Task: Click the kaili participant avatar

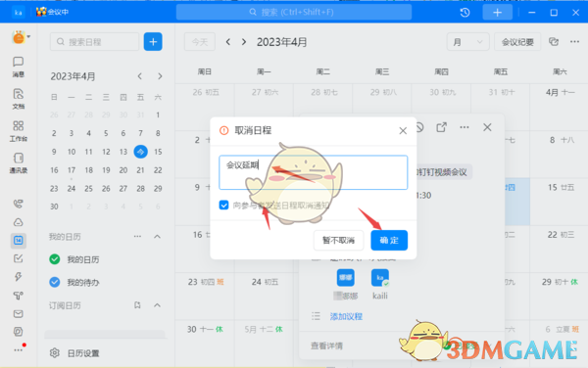Action: click(380, 278)
